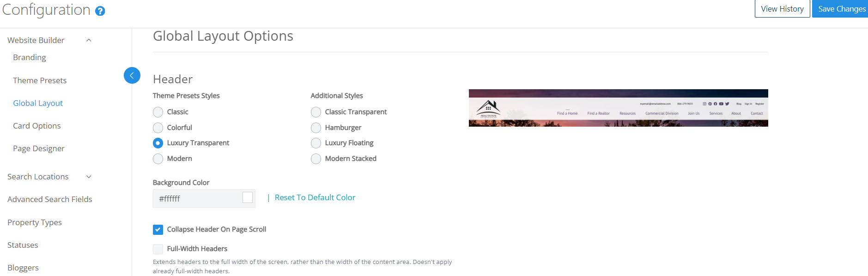Click the #ffffff background color input field
868x276 pixels.
(194, 198)
